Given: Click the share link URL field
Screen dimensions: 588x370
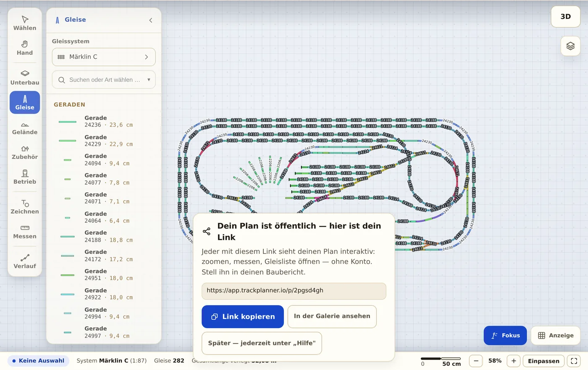Looking at the screenshot, I should [294, 291].
